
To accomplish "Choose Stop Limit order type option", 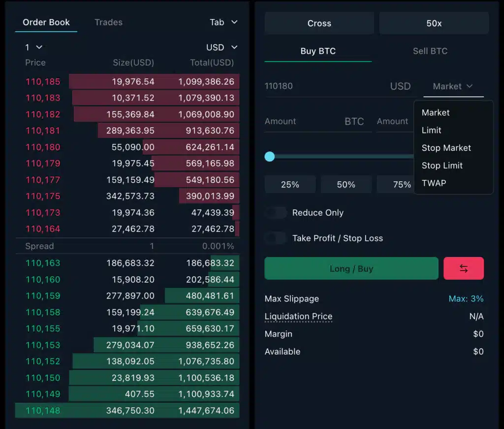I will coord(442,165).
